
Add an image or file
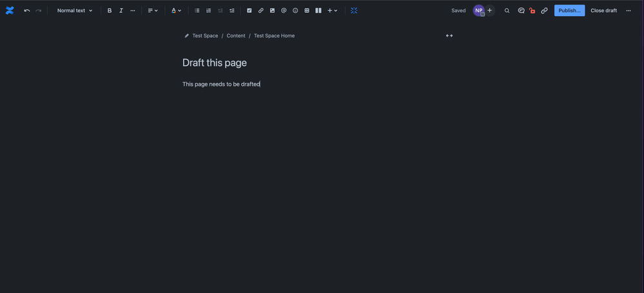272,11
